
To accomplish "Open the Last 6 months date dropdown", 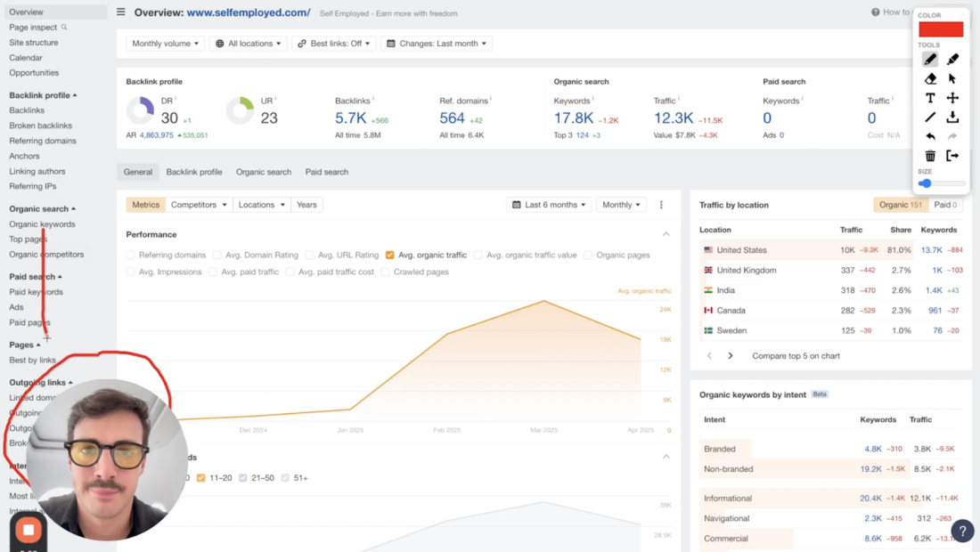I will click(x=549, y=205).
